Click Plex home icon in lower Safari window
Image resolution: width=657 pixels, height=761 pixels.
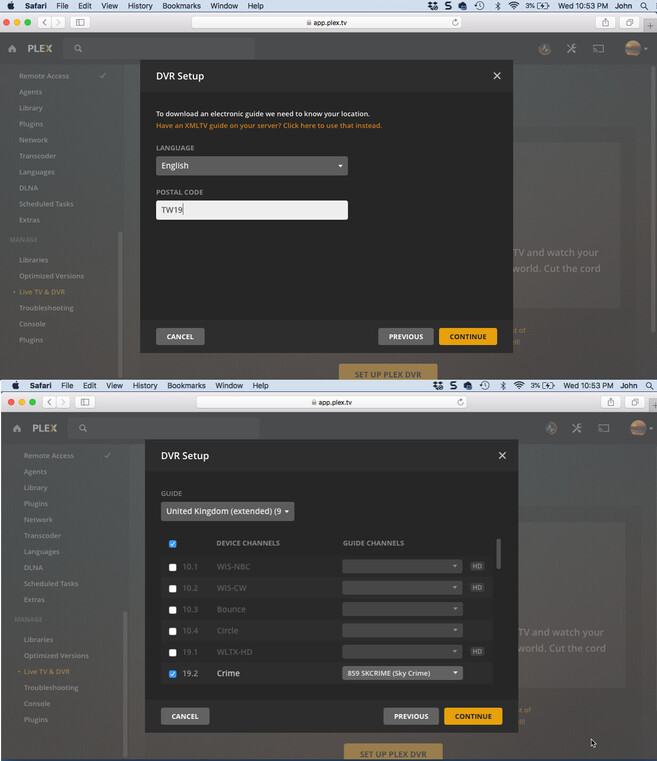(17, 428)
